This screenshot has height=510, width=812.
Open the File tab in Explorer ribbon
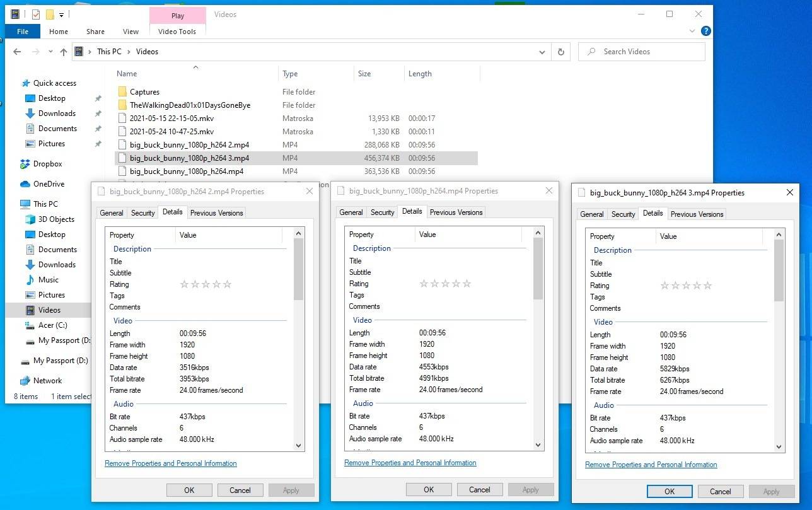[x=23, y=32]
